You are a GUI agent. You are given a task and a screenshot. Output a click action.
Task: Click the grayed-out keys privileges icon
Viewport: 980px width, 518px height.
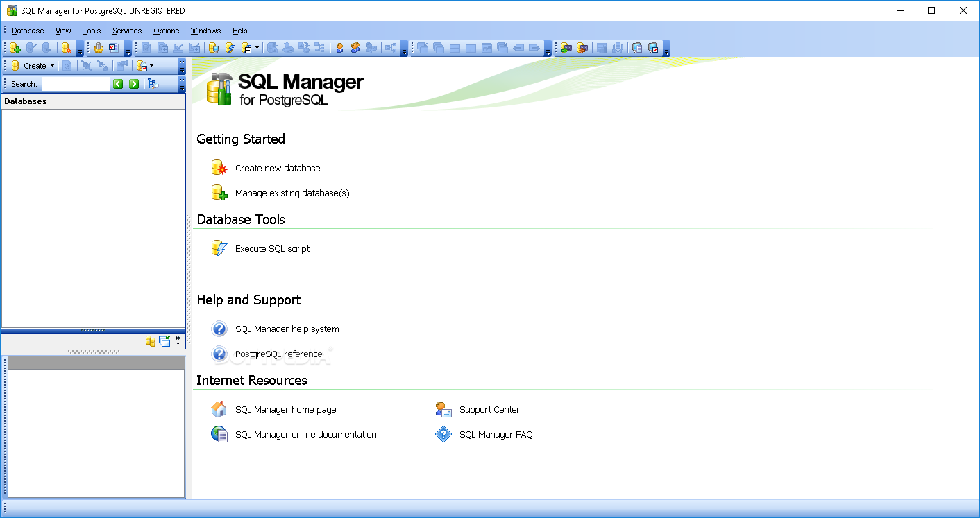point(371,48)
